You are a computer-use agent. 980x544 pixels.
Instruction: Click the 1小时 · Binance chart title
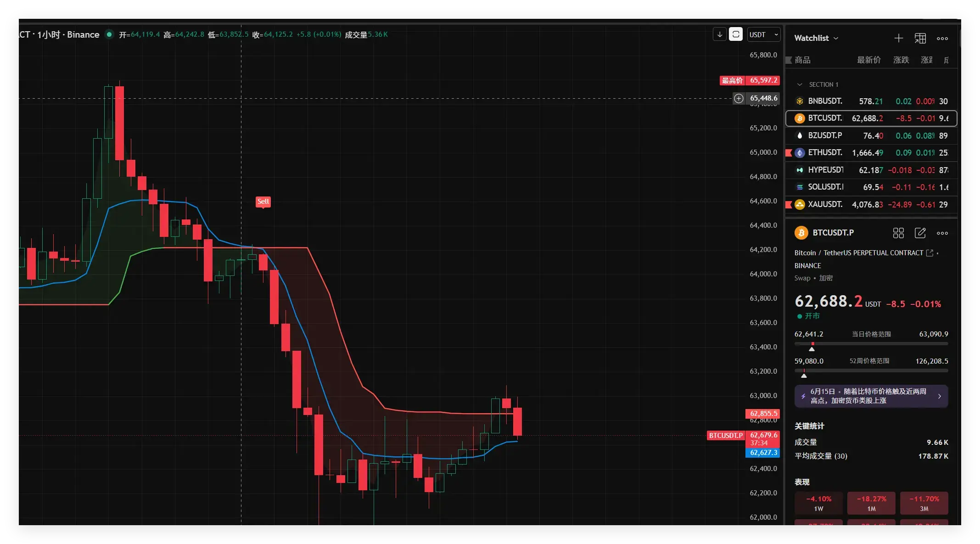click(68, 35)
